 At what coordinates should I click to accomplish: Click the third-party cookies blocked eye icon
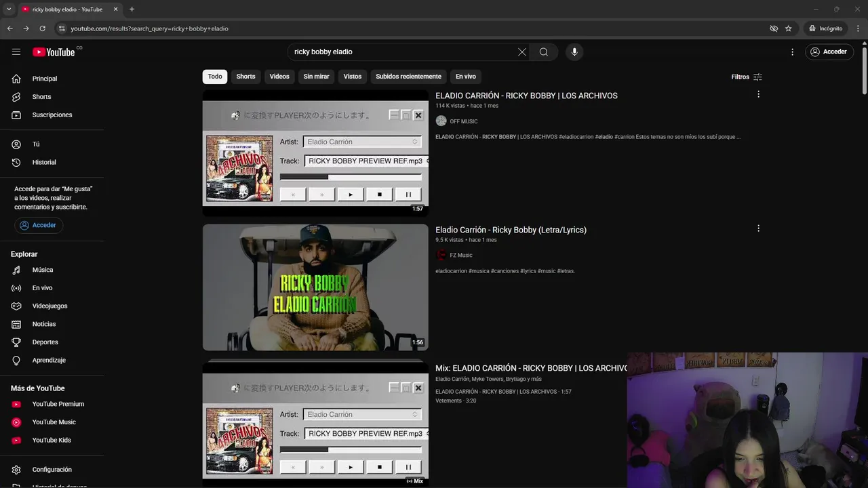point(774,28)
